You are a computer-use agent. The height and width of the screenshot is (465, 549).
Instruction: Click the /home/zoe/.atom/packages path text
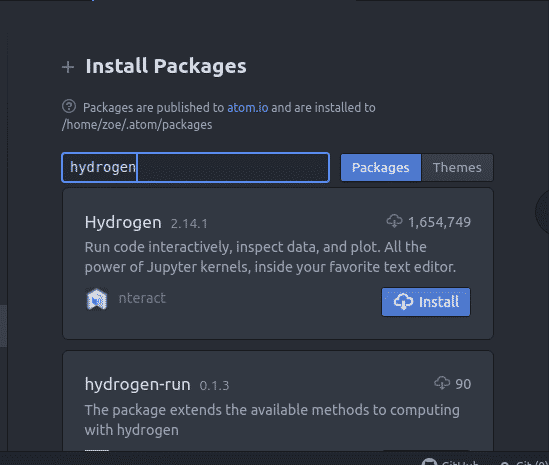coord(137,125)
